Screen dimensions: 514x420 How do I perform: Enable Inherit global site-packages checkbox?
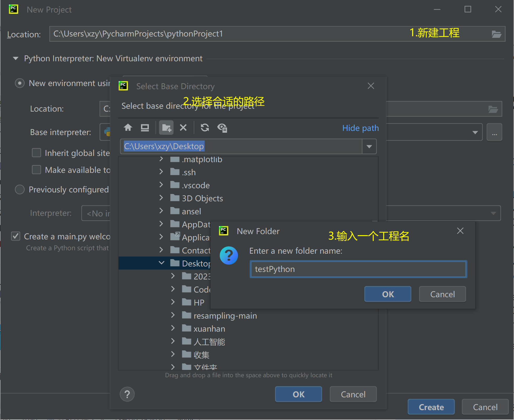(x=36, y=153)
